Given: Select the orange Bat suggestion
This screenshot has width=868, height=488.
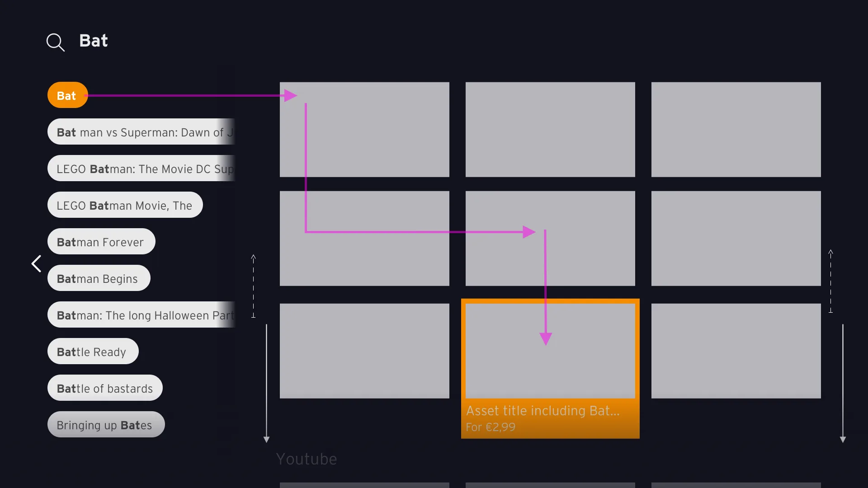Looking at the screenshot, I should [67, 95].
